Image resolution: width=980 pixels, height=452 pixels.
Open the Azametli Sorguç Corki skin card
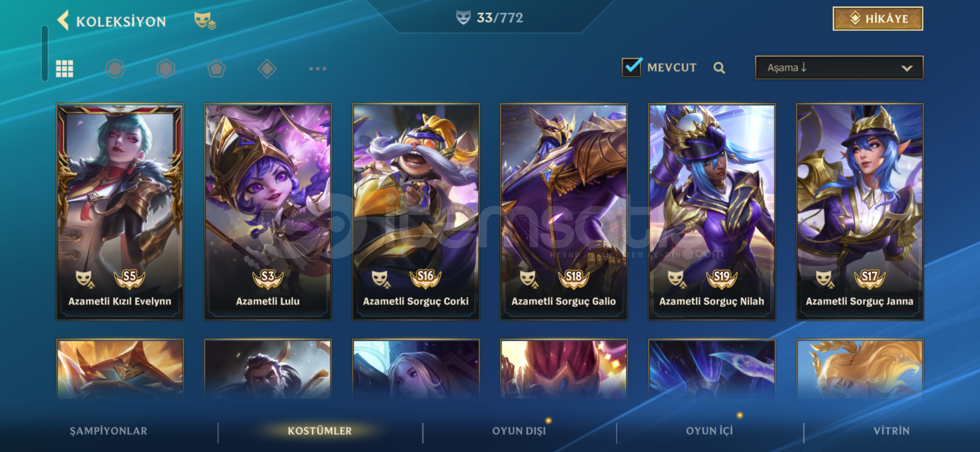(416, 212)
